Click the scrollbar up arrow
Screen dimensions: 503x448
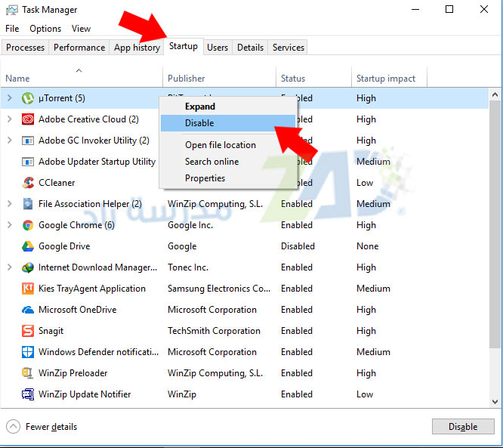point(495,94)
